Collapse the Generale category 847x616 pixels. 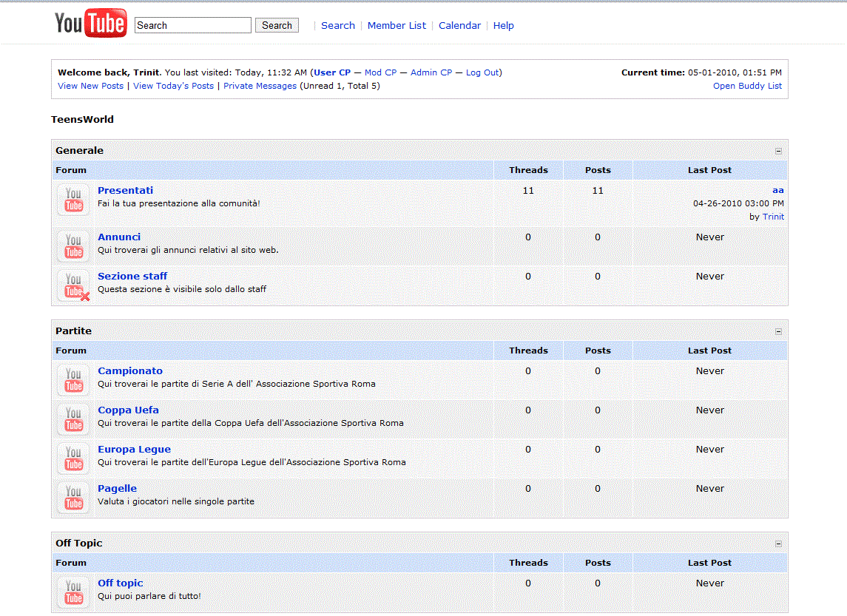click(778, 151)
